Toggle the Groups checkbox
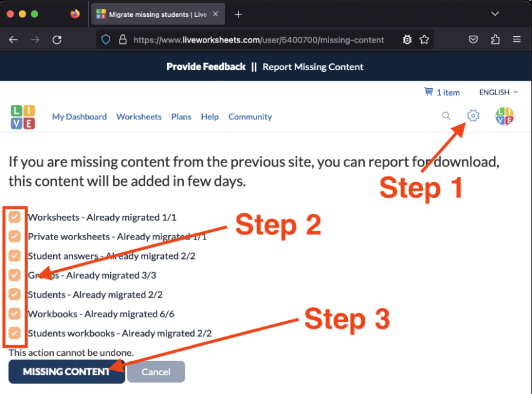Image resolution: width=532 pixels, height=394 pixels. pos(14,275)
